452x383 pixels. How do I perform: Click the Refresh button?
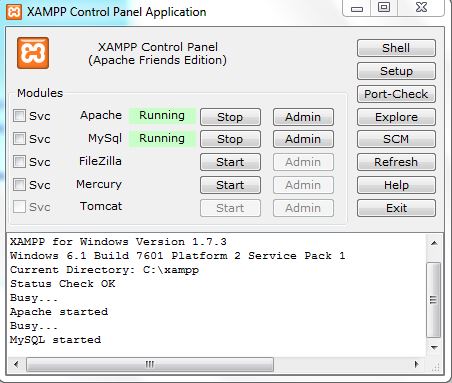pos(396,162)
